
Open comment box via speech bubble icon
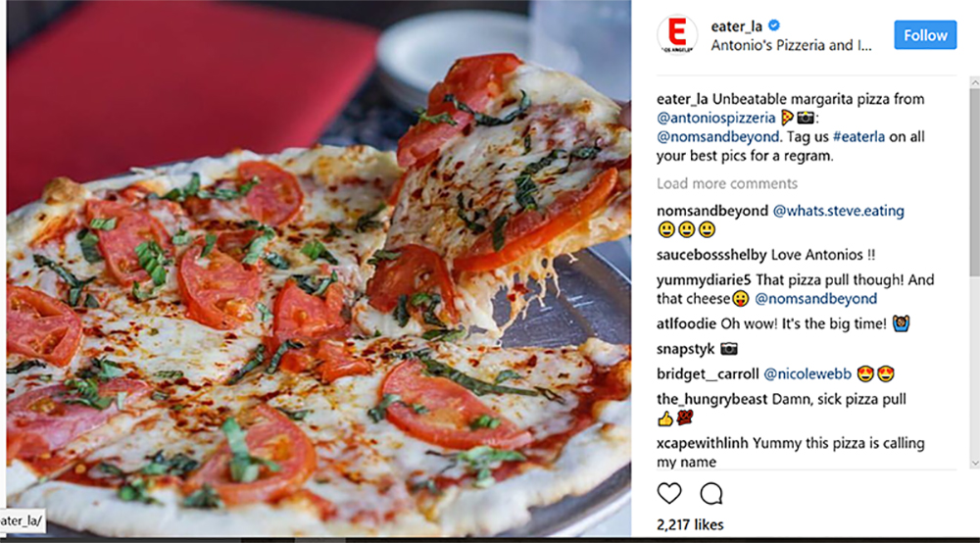tap(711, 494)
